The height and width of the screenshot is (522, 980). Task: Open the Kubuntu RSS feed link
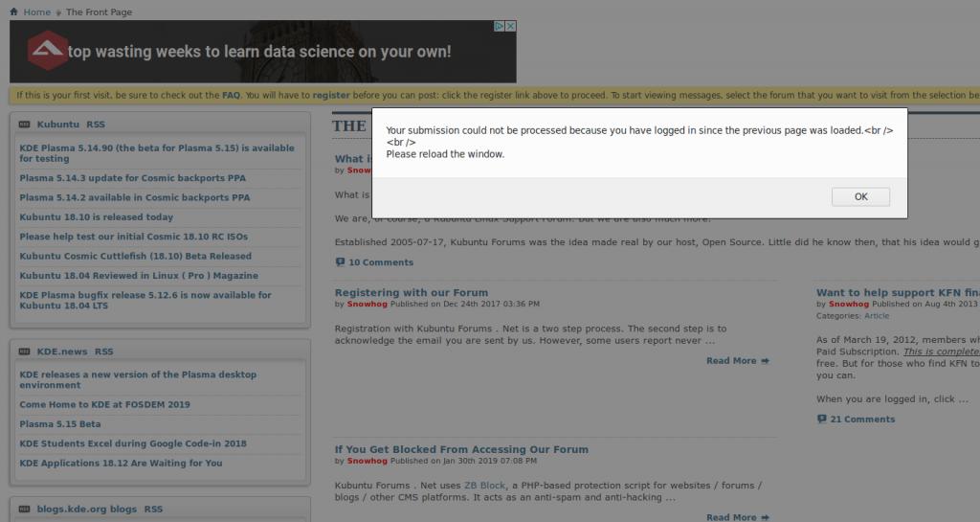(96, 125)
